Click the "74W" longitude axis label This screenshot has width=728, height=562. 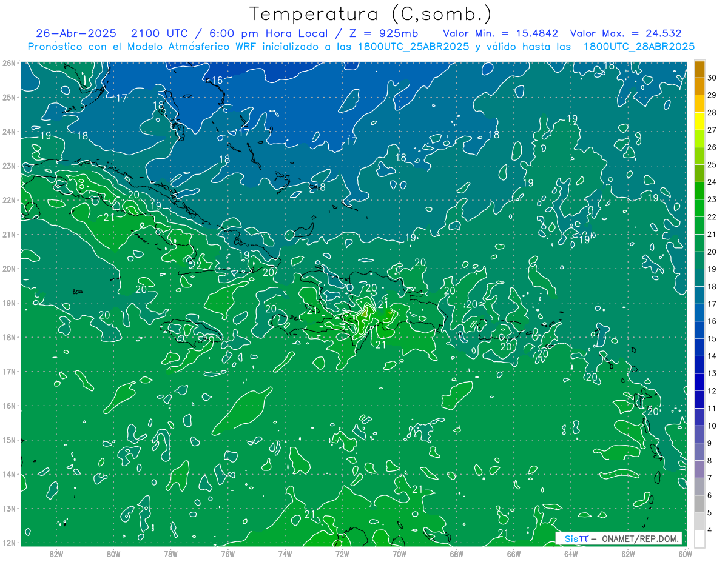coord(285,553)
